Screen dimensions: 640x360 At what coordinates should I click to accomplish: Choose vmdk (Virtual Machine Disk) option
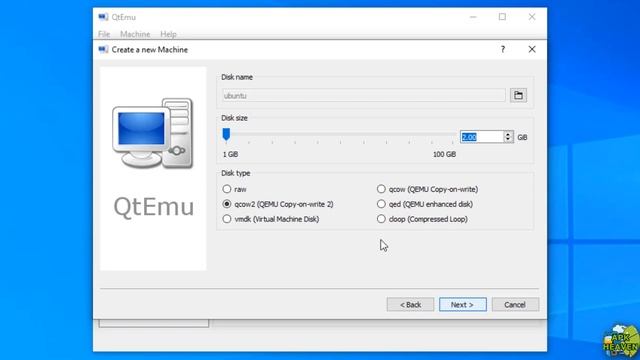pyautogui.click(x=271, y=219)
